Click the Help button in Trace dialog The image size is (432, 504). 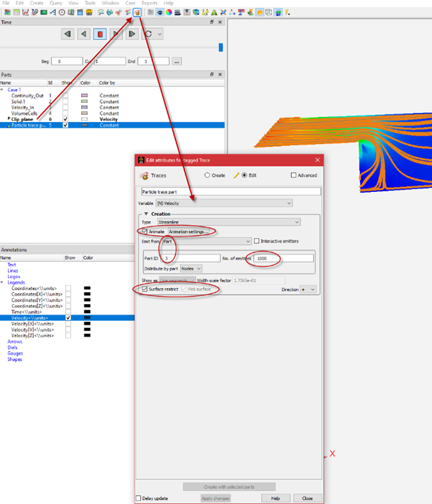[x=276, y=498]
